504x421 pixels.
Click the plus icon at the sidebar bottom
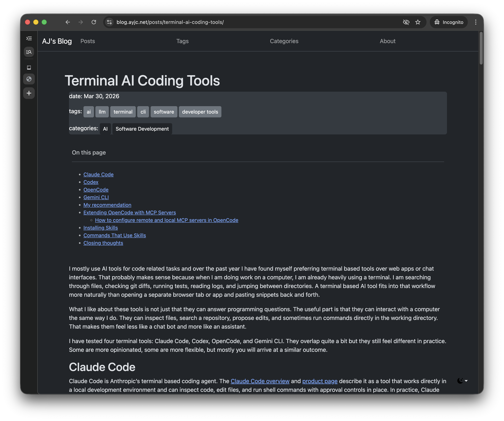pos(29,93)
